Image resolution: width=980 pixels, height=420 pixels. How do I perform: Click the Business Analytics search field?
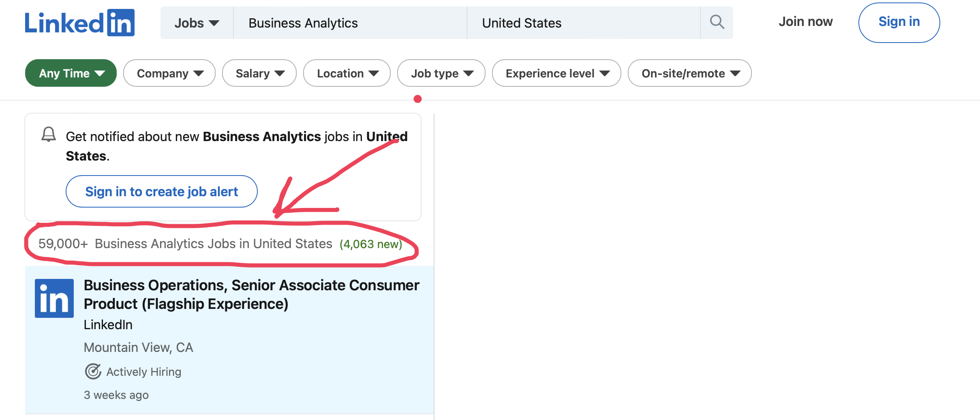349,23
